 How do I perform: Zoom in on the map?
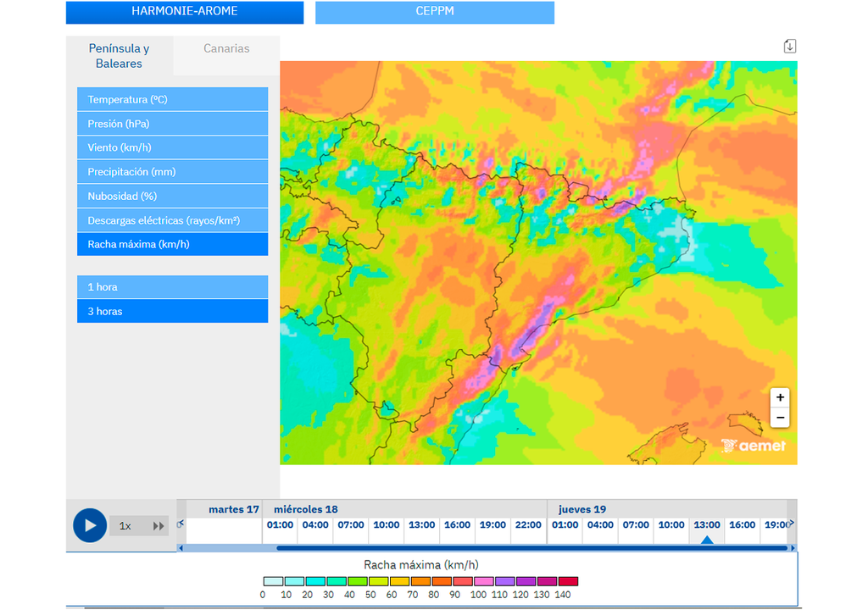(780, 397)
